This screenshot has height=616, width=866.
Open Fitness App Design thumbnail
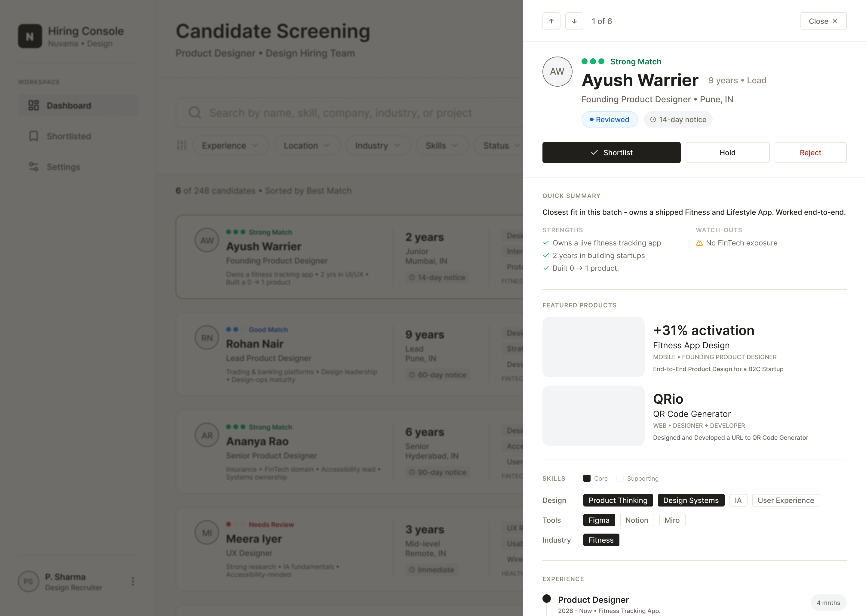coord(593,347)
